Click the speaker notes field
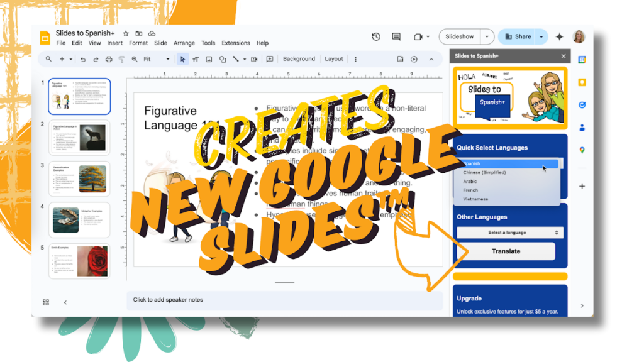Screen dimensions: 644x362 284,300
